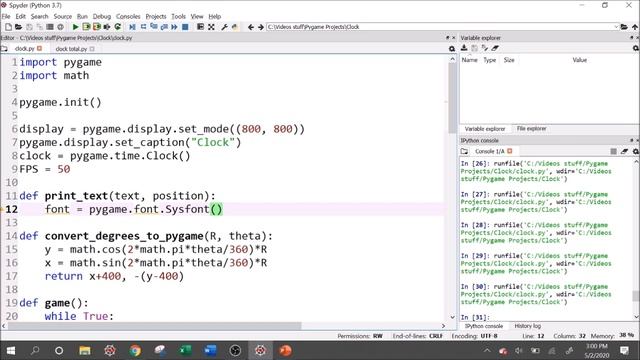Maximize current pane icon
Screen dimensions: 640x360
pyautogui.click(x=200, y=27)
